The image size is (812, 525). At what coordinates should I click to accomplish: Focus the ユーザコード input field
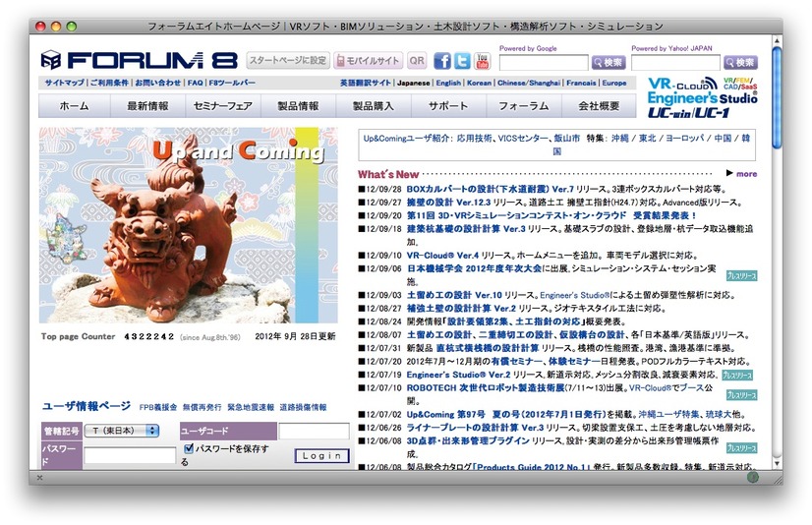(x=314, y=431)
